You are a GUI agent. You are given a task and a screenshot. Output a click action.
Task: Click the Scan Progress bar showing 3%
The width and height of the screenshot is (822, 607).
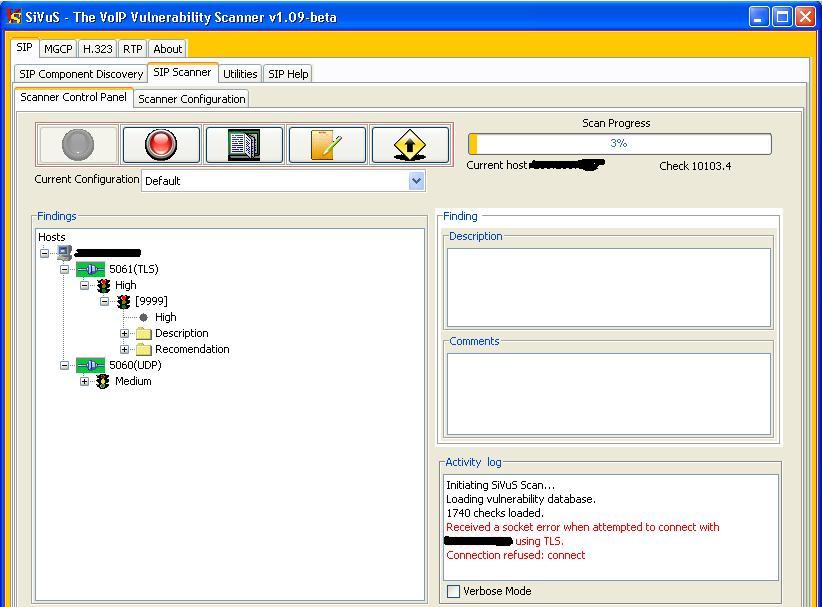click(x=620, y=144)
